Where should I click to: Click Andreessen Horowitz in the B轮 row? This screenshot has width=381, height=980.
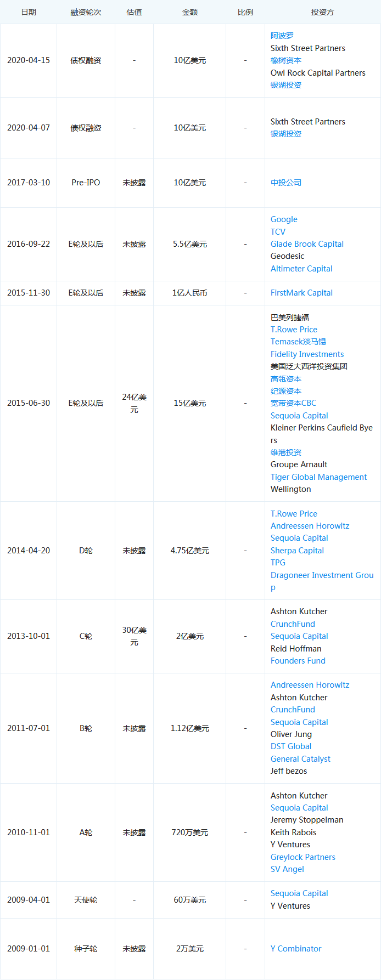click(310, 685)
